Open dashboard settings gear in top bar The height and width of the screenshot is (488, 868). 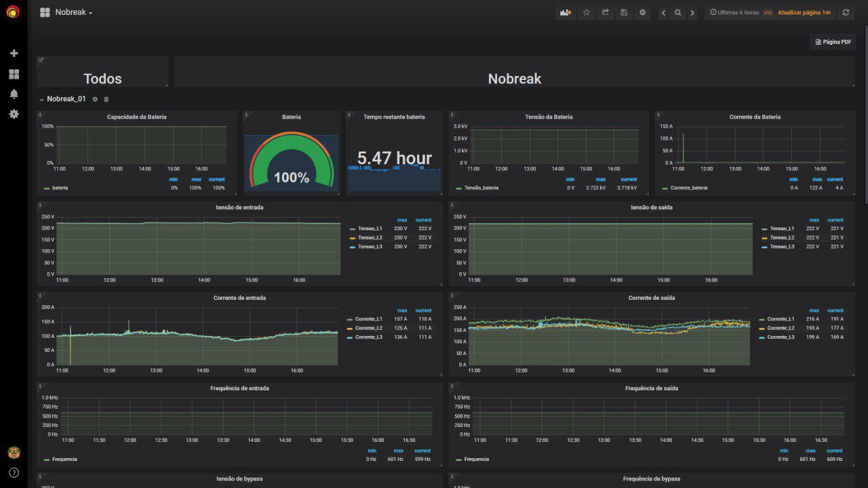(x=643, y=12)
